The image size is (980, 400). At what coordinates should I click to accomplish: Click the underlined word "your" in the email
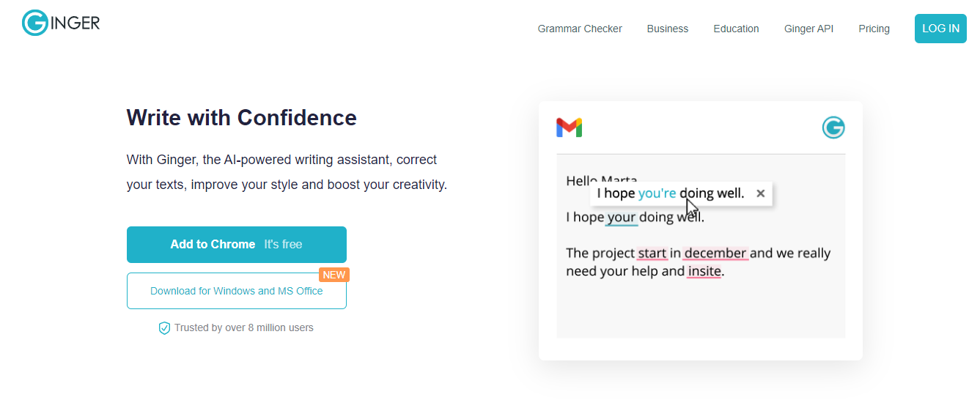622,217
